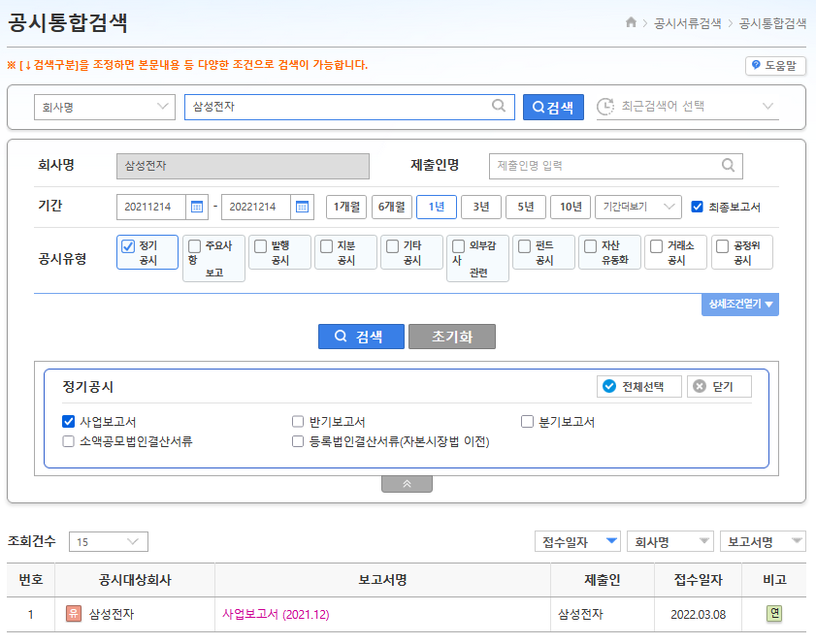
Task: Click start date field 20211214
Action: (151, 207)
